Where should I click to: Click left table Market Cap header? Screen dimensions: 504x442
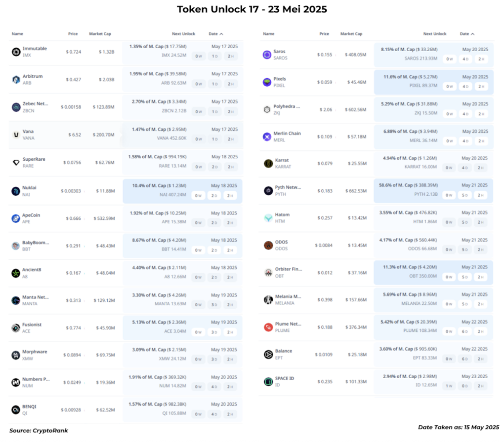point(100,34)
